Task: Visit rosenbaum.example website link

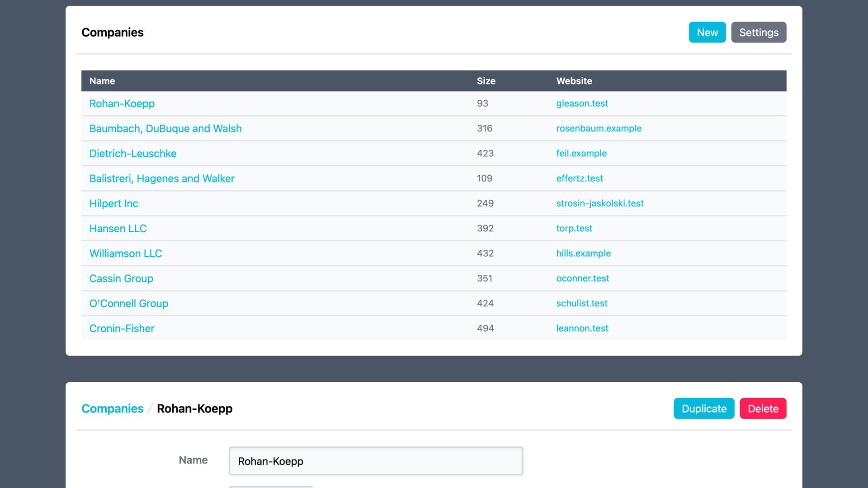Action: point(599,128)
